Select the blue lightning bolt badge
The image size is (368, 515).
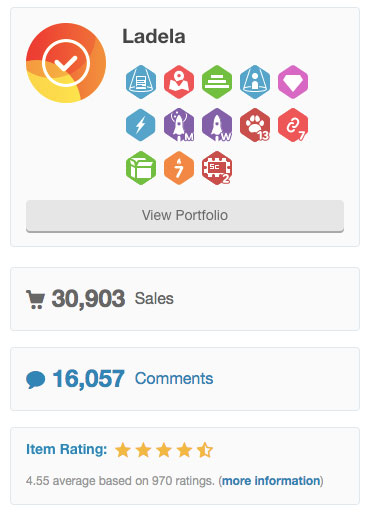tap(141, 125)
